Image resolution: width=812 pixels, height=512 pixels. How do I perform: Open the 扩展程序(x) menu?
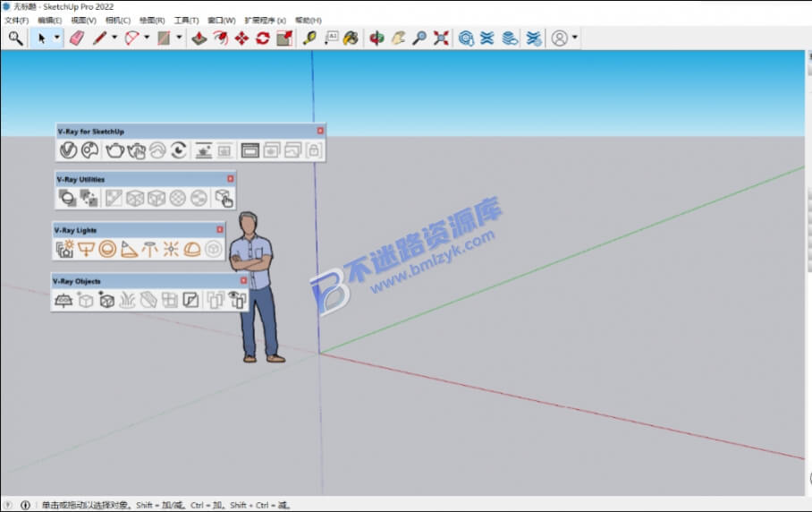click(265, 21)
